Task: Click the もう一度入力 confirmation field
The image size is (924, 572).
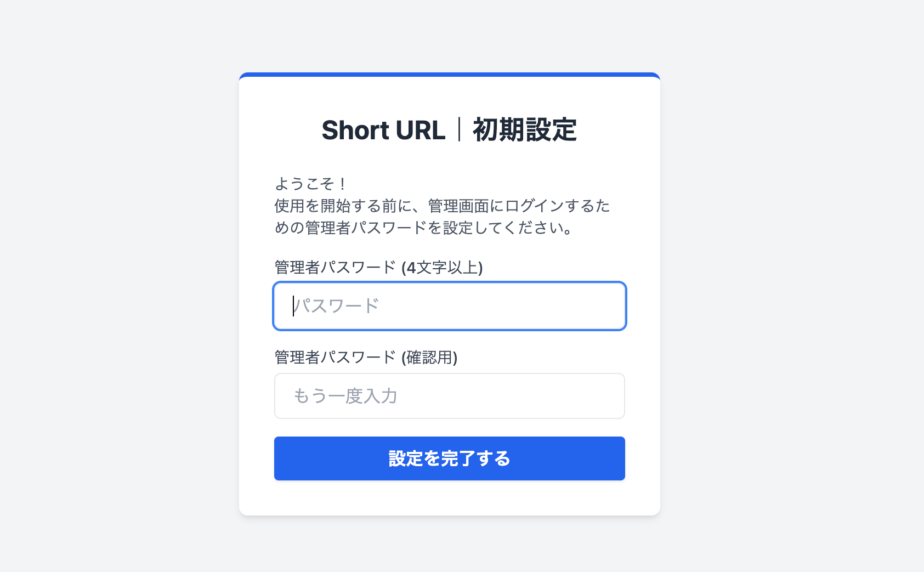Action: pyautogui.click(x=449, y=396)
